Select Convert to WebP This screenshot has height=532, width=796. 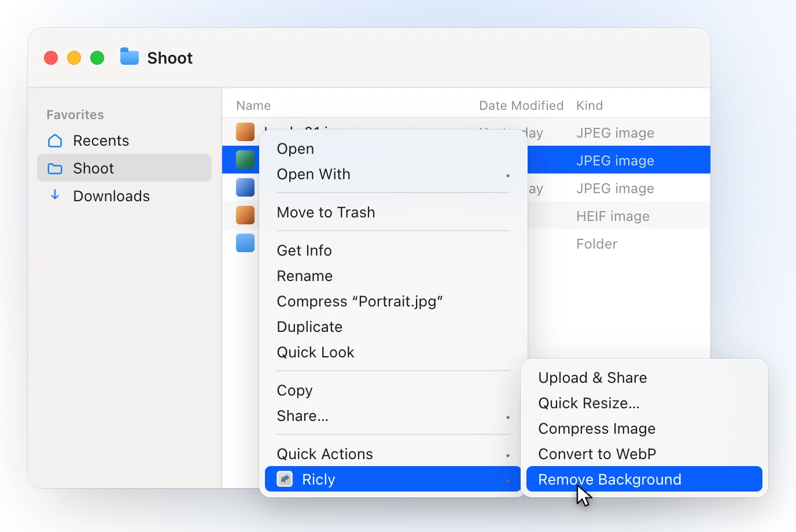(644, 454)
